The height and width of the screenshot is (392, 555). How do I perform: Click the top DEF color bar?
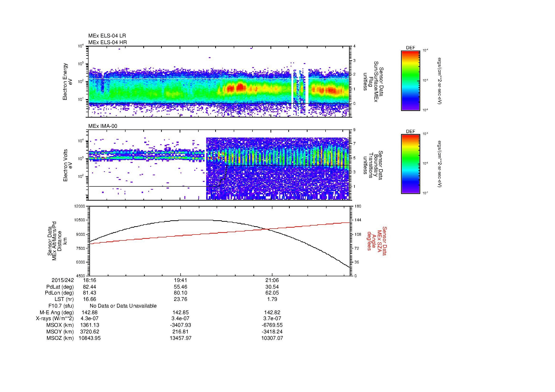click(410, 80)
